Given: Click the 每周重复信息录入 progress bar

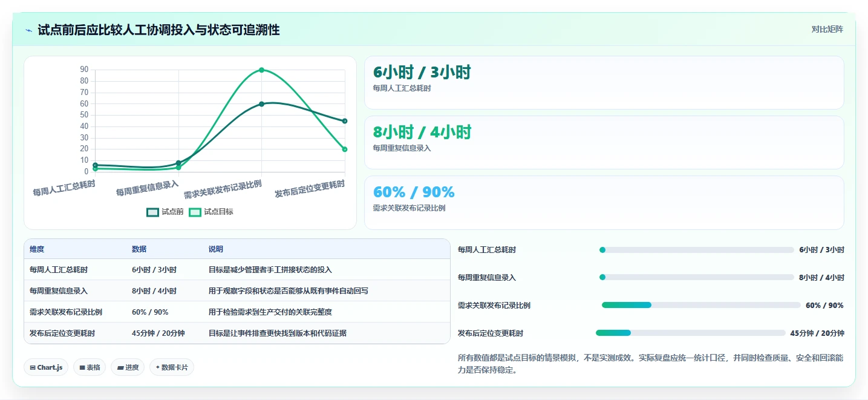Looking at the screenshot, I should [697, 277].
